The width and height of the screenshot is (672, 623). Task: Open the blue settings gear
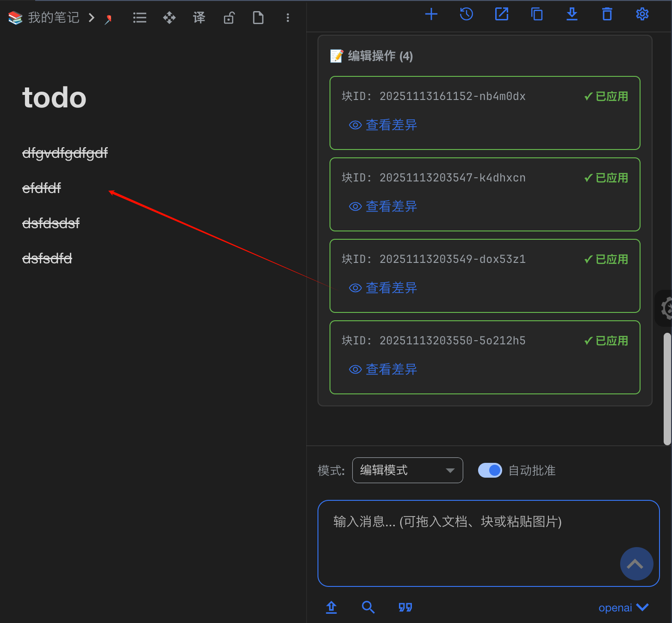coord(642,14)
